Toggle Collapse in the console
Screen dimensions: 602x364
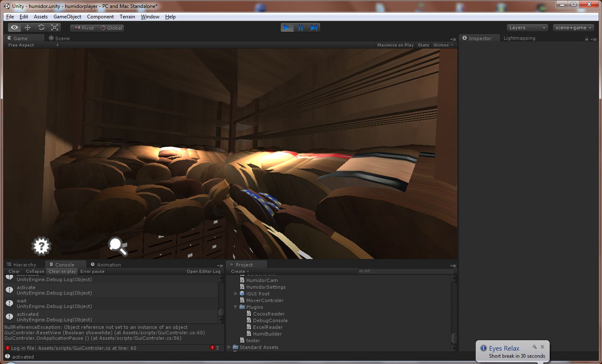coord(35,272)
